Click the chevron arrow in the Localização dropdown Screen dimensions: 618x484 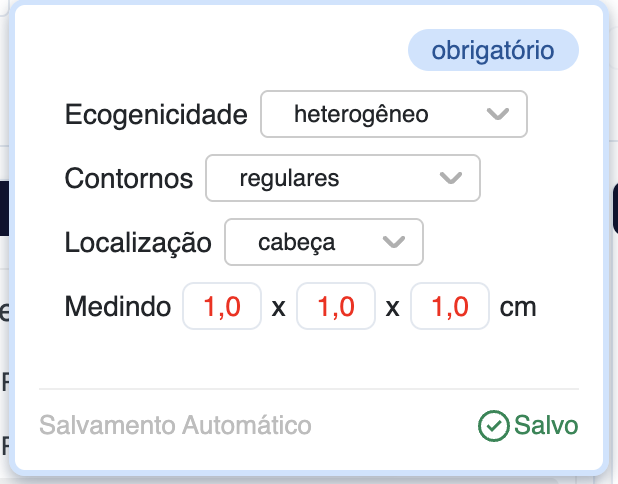click(394, 242)
